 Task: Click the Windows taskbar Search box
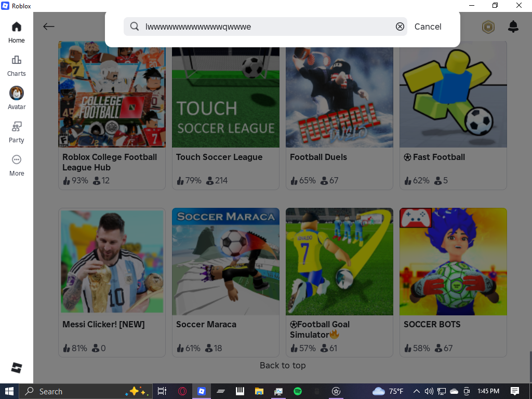point(86,391)
